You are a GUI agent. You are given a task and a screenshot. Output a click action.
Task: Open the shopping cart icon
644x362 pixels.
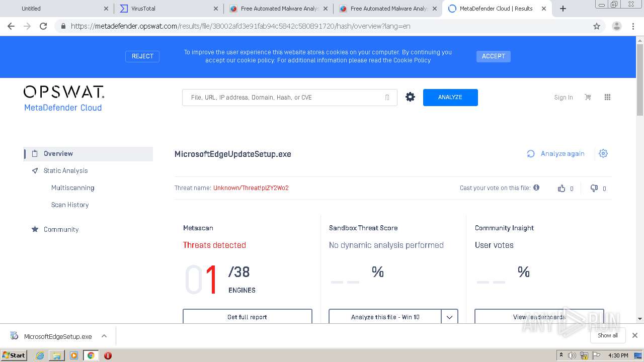coord(588,97)
